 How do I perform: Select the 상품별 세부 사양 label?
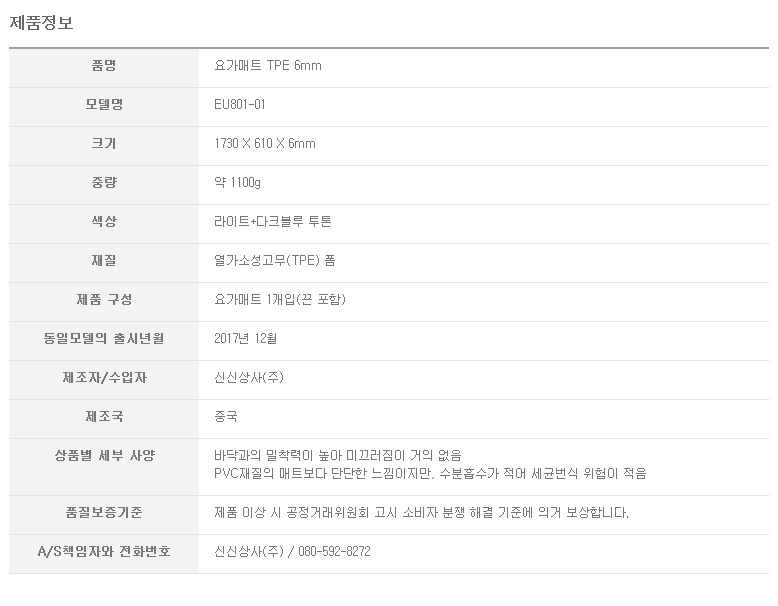103,456
